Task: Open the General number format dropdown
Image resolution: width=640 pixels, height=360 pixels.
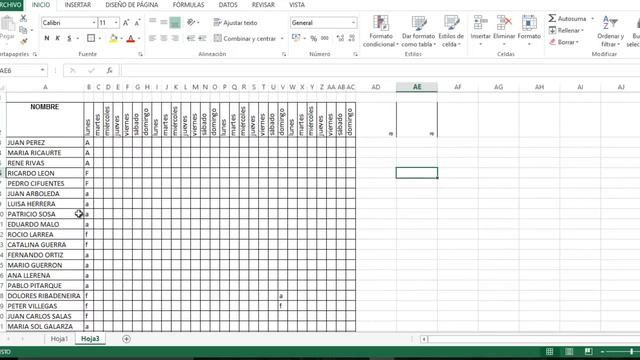Action: 353,23
